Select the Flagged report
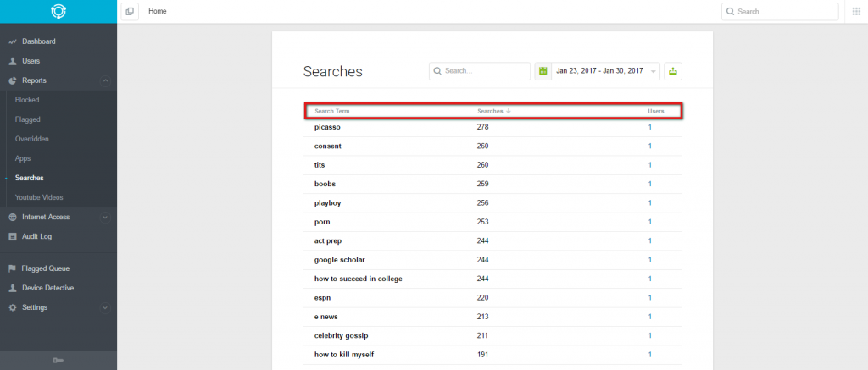This screenshot has width=868, height=370. (28, 119)
